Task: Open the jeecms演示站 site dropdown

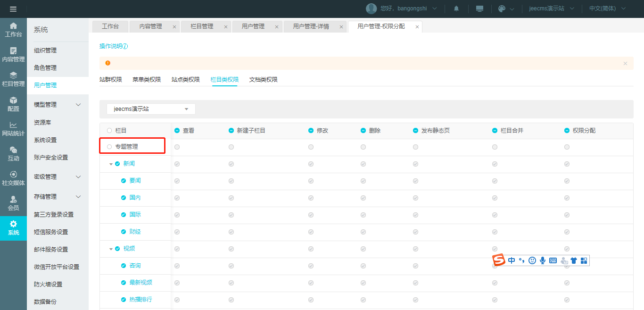Action: pyautogui.click(x=151, y=109)
